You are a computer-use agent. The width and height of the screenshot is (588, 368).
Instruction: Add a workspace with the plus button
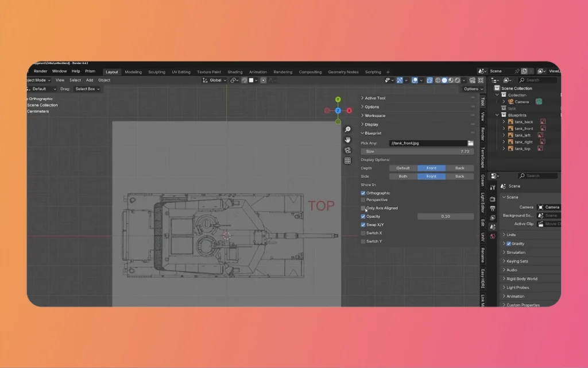(x=388, y=72)
